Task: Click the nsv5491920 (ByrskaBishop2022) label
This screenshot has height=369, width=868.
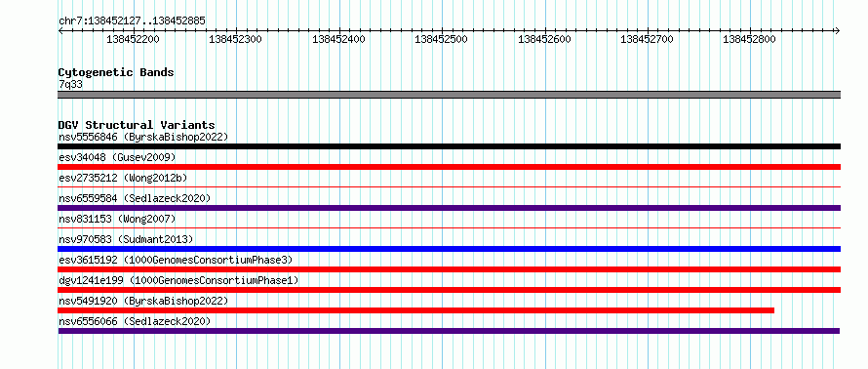Action: point(143,301)
